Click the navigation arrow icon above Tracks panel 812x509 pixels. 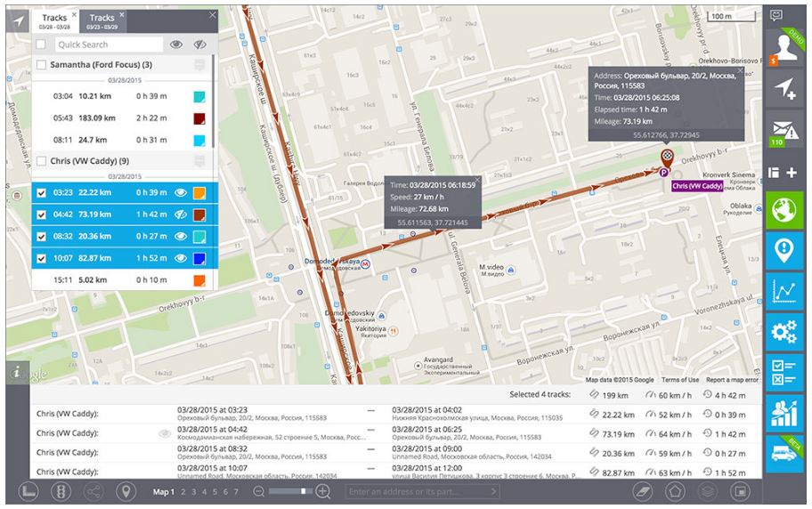(19, 20)
